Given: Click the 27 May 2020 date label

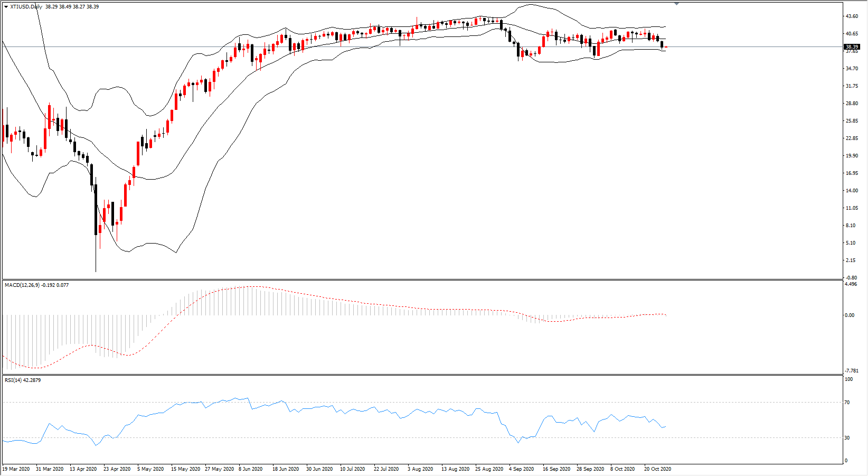Looking at the screenshot, I should tap(220, 469).
